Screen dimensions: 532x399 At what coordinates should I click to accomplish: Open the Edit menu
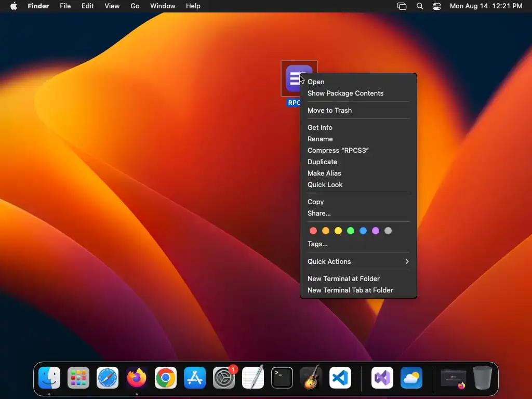(x=87, y=6)
